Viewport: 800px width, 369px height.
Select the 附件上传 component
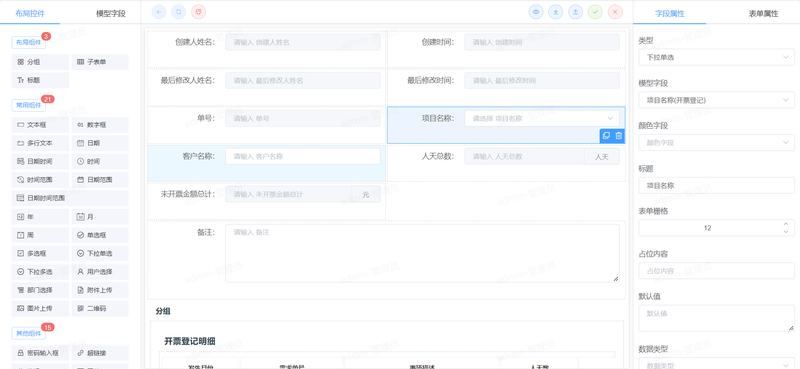tap(100, 290)
